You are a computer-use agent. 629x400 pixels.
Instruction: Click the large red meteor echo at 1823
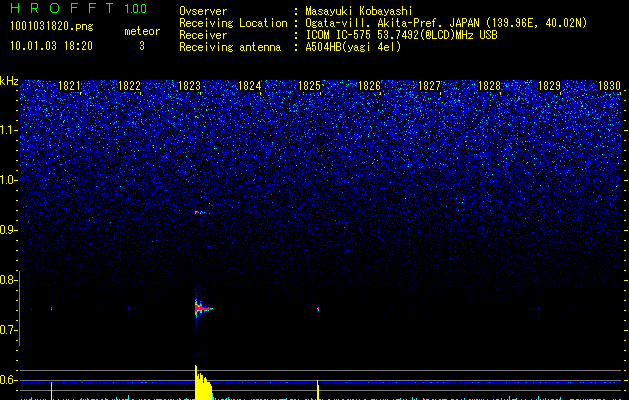tap(203, 309)
